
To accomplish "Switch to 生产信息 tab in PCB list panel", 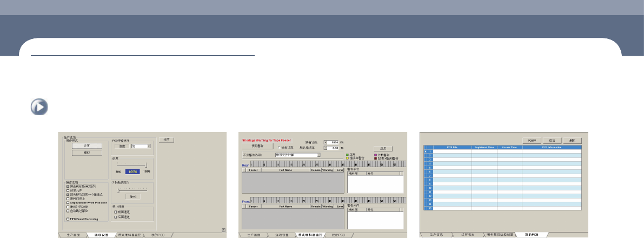I will (436, 235).
